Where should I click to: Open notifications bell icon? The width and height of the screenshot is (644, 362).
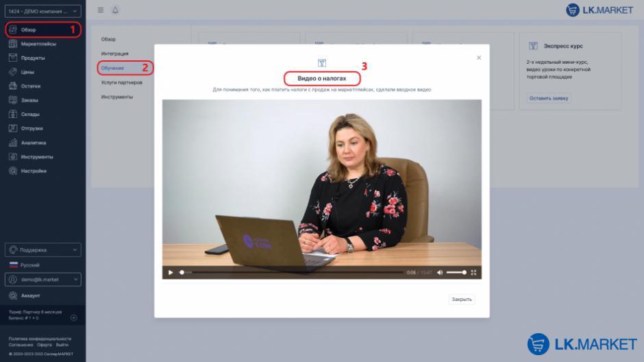point(114,10)
